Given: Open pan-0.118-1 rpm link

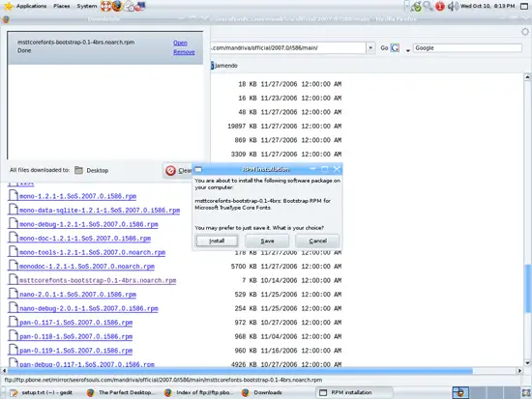Looking at the screenshot, I should tap(75, 336).
